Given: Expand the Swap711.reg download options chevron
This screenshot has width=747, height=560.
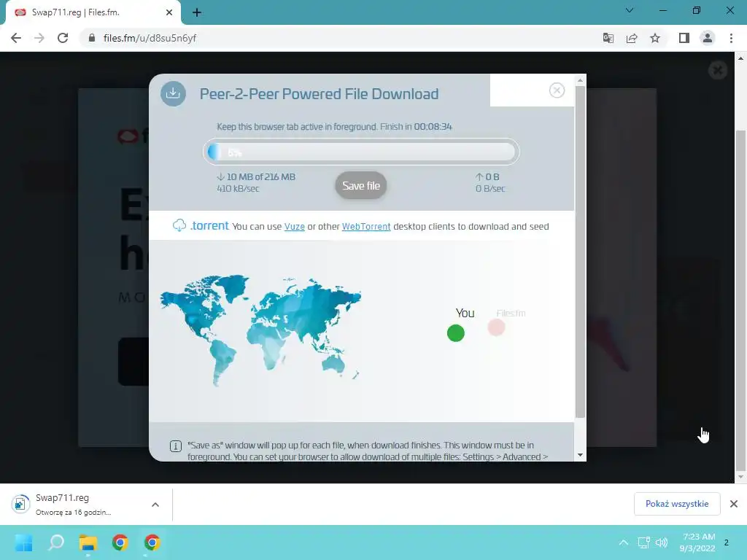Looking at the screenshot, I should [155, 505].
